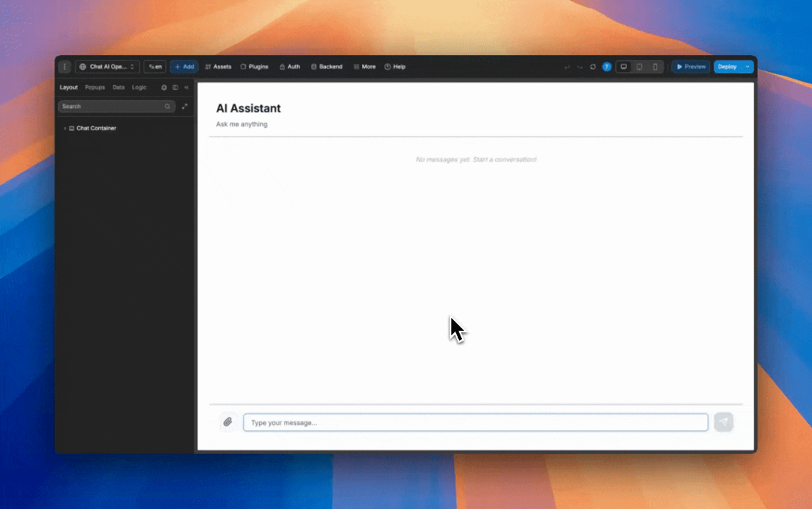The image size is (812, 509).
Task: Open the Help menu
Action: 395,66
